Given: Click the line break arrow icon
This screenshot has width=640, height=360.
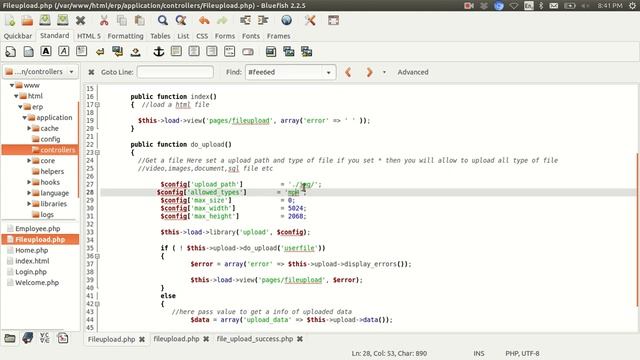Looking at the screenshot, I should tap(100, 52).
